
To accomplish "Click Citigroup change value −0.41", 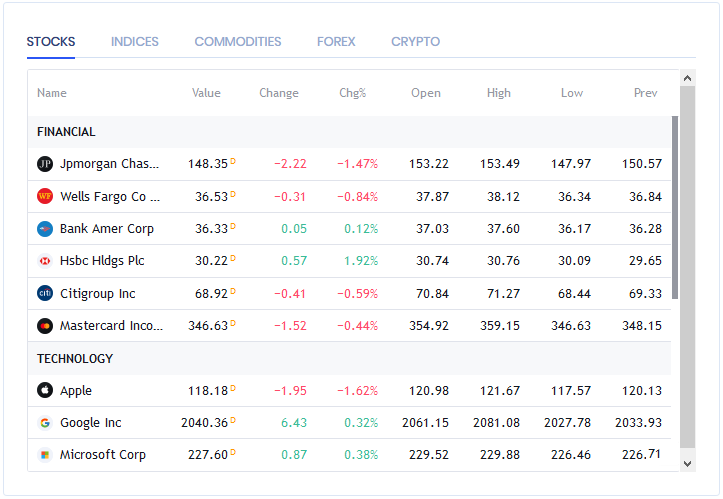I will (290, 293).
